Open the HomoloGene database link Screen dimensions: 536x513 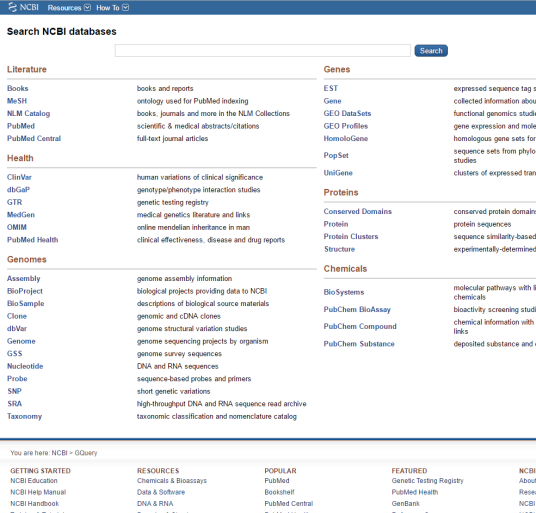click(x=346, y=138)
